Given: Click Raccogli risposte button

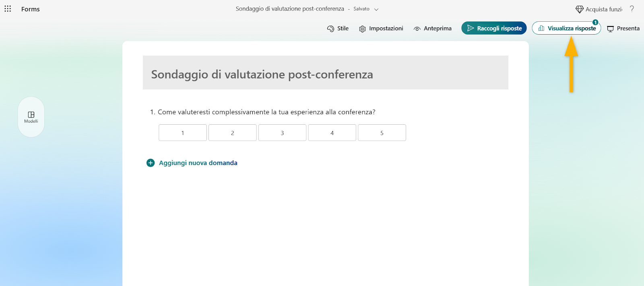Looking at the screenshot, I should [494, 28].
